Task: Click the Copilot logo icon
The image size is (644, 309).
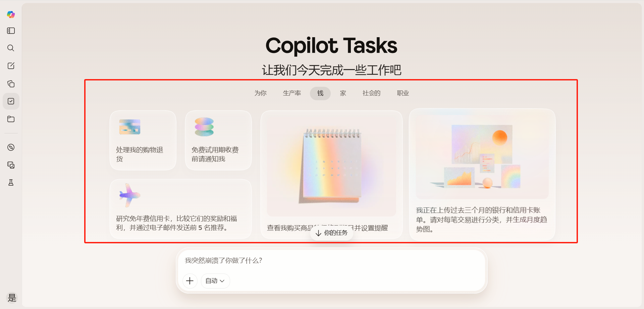Action: pyautogui.click(x=11, y=14)
